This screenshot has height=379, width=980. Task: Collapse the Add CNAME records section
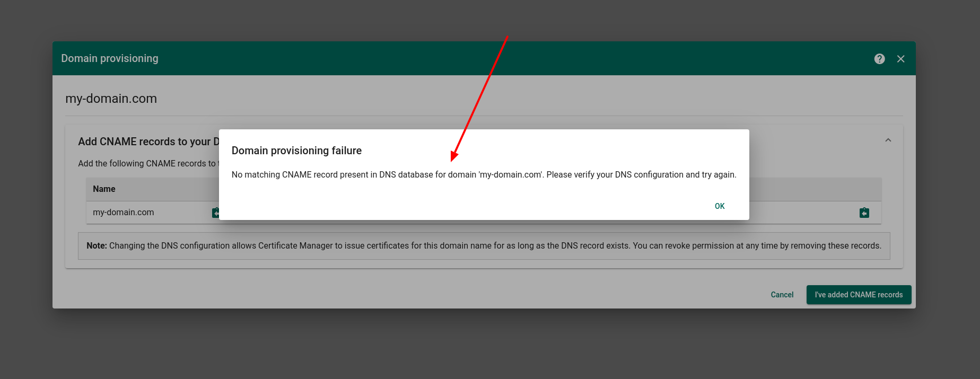pos(888,140)
